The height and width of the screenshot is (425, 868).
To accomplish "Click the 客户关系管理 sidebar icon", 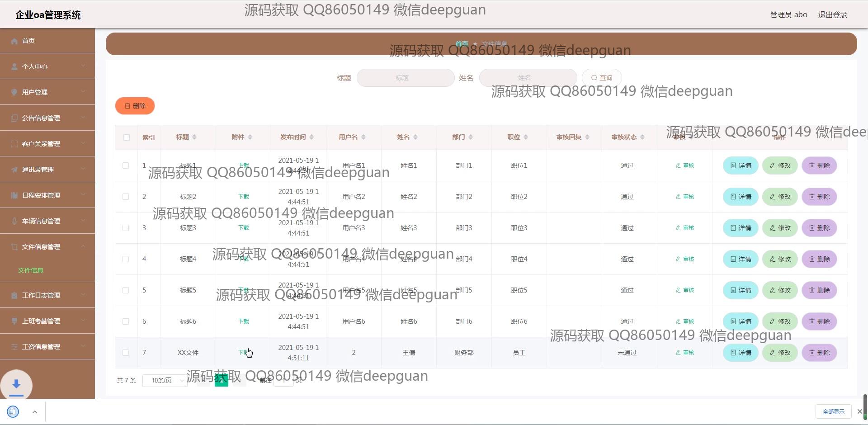I will pos(14,144).
